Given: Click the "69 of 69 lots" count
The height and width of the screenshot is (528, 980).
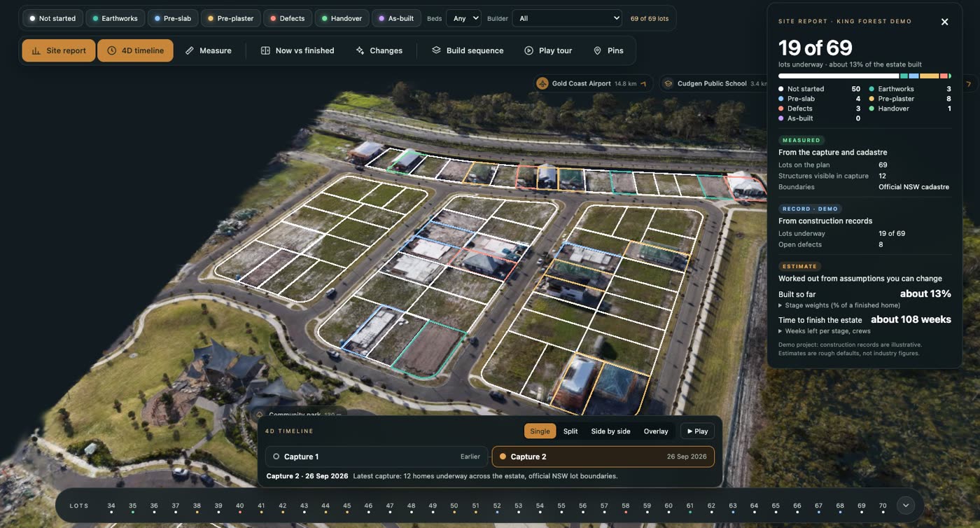Looking at the screenshot, I should coord(650,18).
